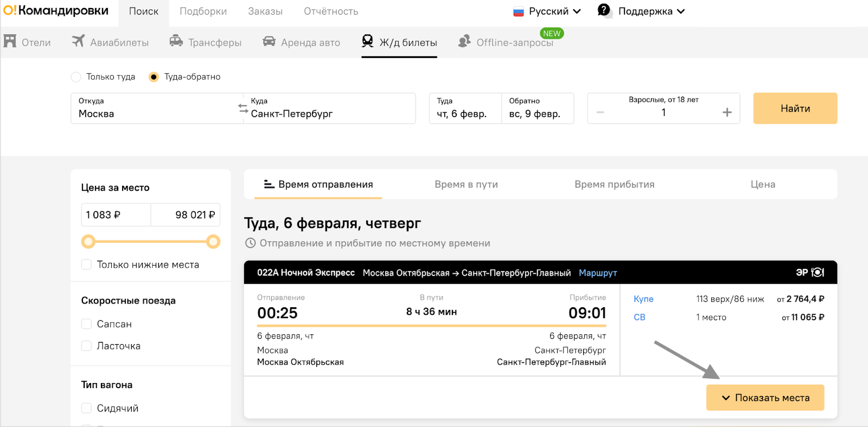Click the taxi icon beside Трансферы
868x427 pixels.
coord(176,41)
